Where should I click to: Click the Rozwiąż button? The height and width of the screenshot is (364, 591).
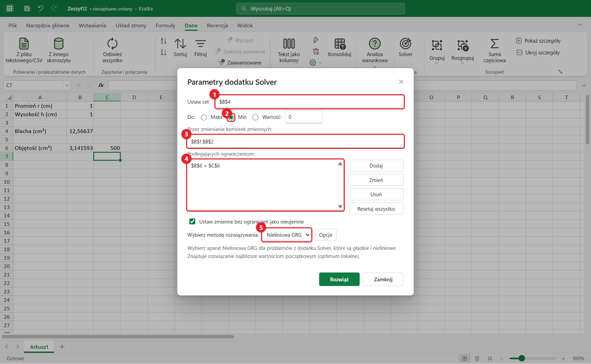pyautogui.click(x=339, y=279)
